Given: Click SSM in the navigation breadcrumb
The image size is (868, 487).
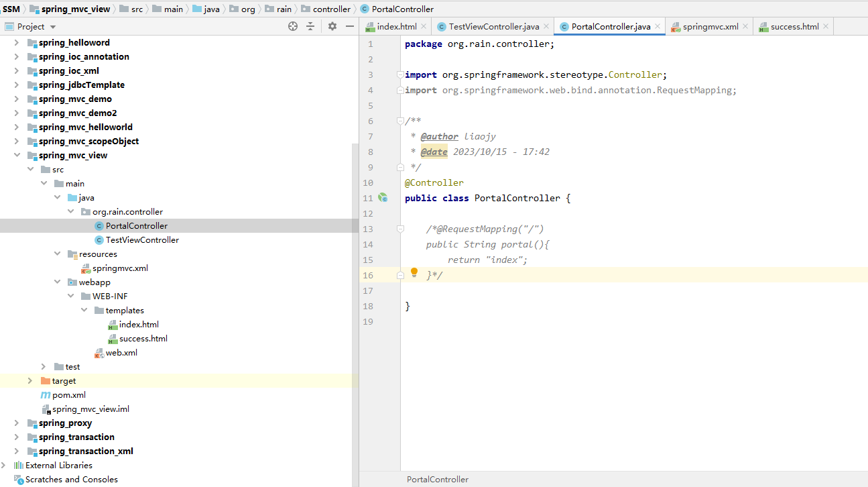Looking at the screenshot, I should 11,9.
